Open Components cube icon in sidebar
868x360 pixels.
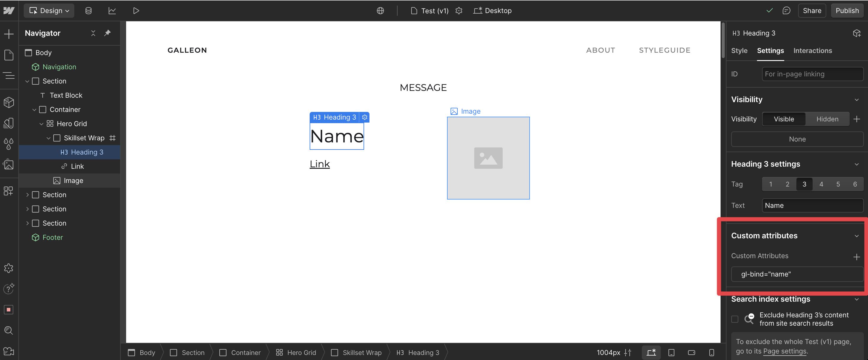[x=9, y=102]
